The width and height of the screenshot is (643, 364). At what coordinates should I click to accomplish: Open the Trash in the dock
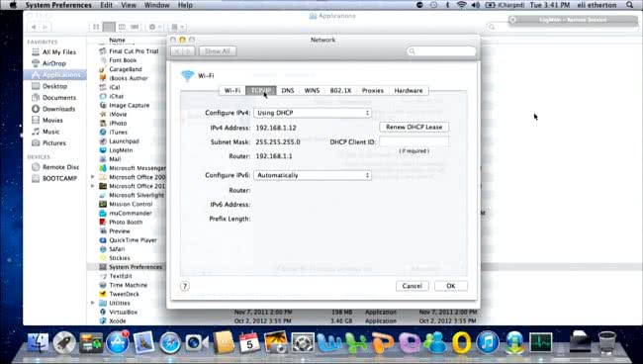[607, 342]
